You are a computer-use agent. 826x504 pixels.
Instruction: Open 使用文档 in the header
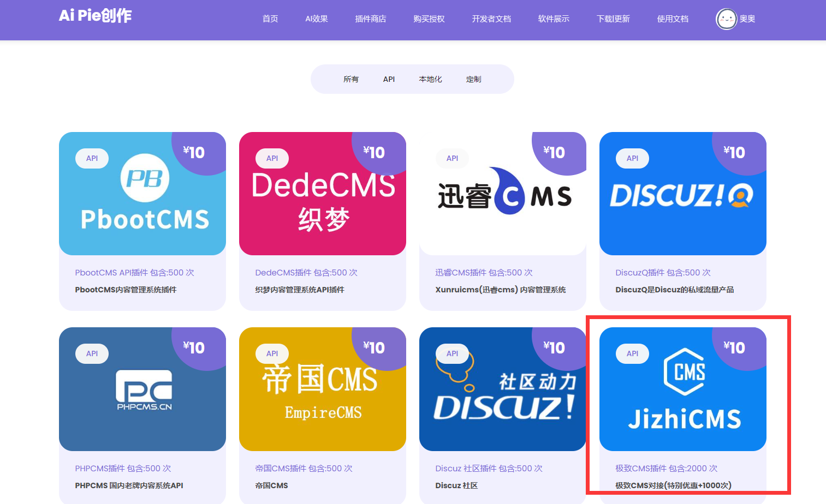pos(673,19)
